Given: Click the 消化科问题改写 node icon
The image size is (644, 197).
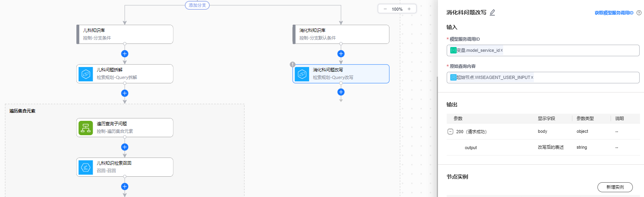Looking at the screenshot, I should pyautogui.click(x=302, y=74).
